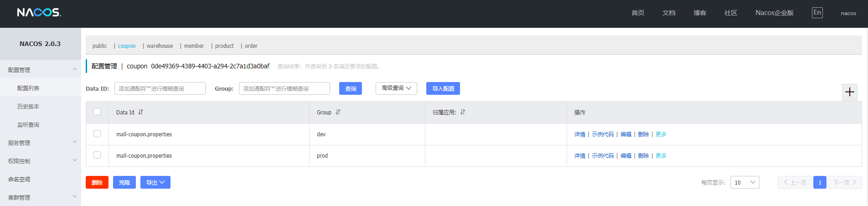Switch to the order namespace tab
868x206 pixels.
[251, 46]
